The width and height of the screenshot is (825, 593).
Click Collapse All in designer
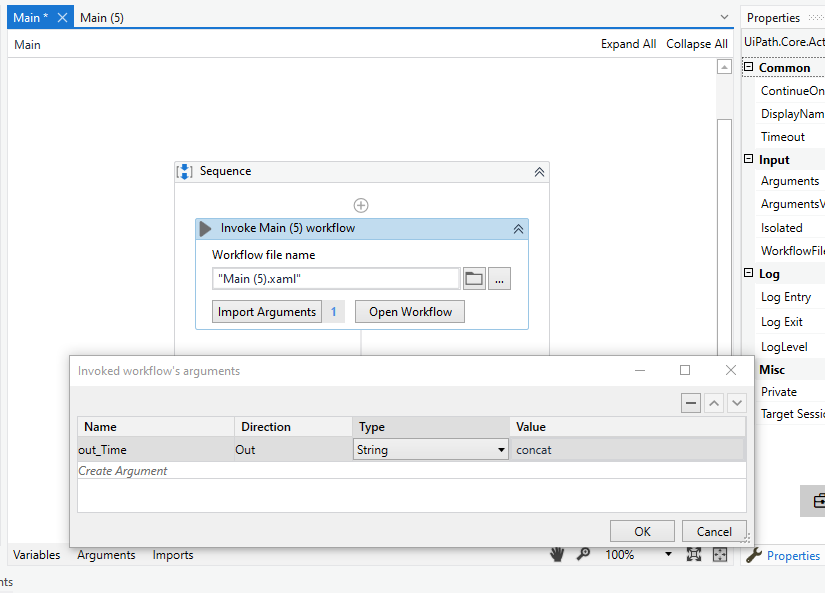click(697, 44)
